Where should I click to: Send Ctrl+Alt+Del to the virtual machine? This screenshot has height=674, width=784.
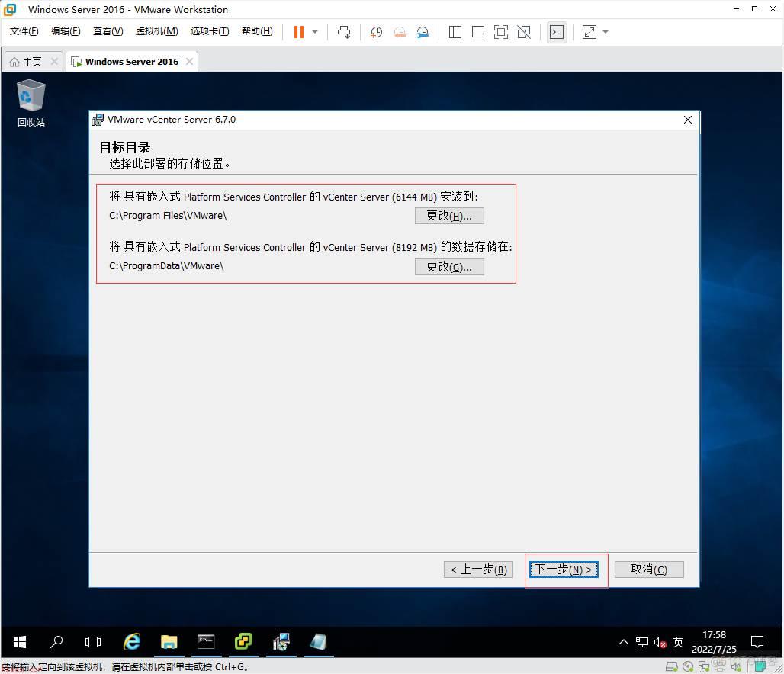[344, 32]
